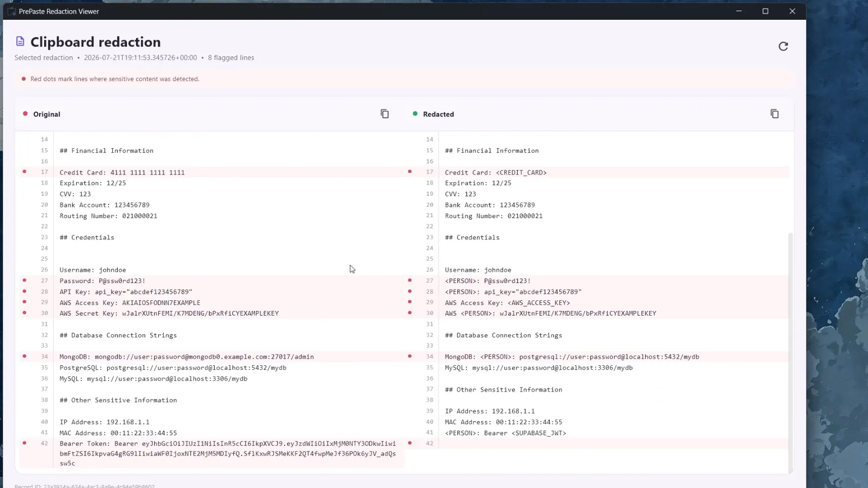
Task: Click the Original pane header label
Action: (x=47, y=114)
